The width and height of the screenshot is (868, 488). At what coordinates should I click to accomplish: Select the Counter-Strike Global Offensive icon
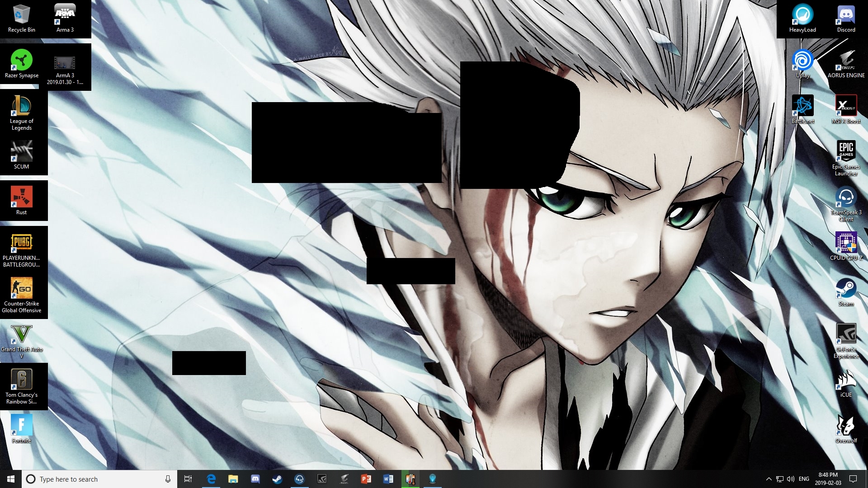[x=21, y=292]
